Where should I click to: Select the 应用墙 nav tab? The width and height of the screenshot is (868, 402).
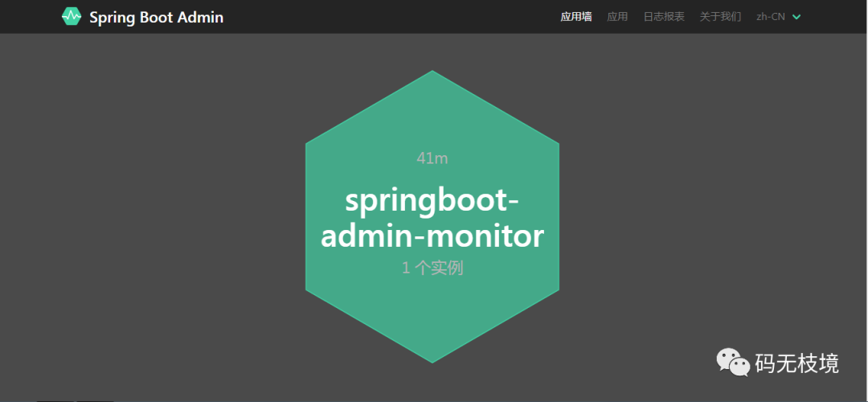(575, 17)
